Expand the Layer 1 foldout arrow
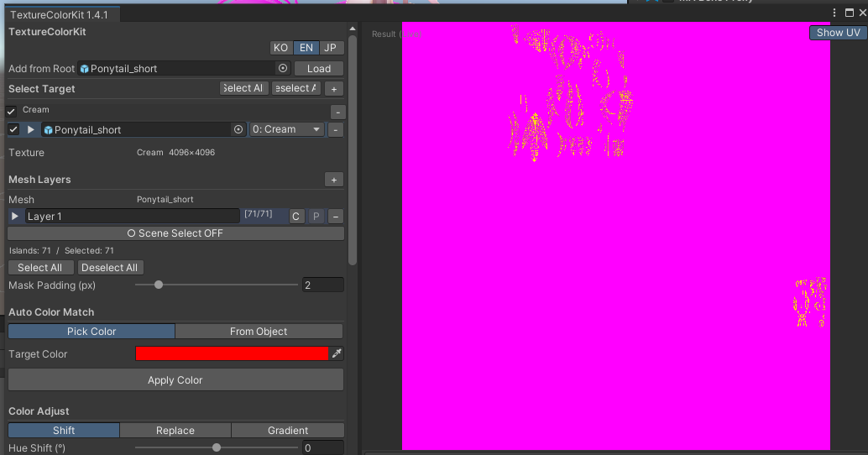Image resolution: width=868 pixels, height=455 pixels. coord(15,216)
